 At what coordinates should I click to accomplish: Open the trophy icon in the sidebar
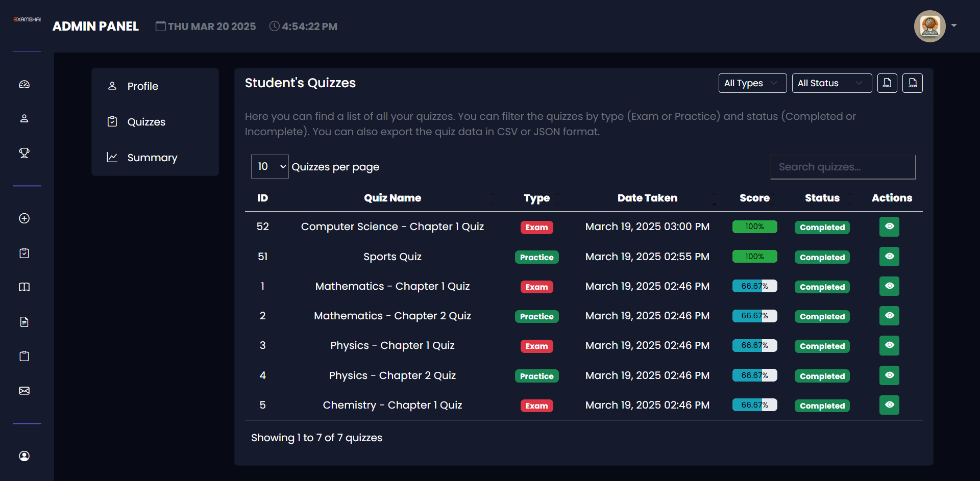click(x=24, y=153)
